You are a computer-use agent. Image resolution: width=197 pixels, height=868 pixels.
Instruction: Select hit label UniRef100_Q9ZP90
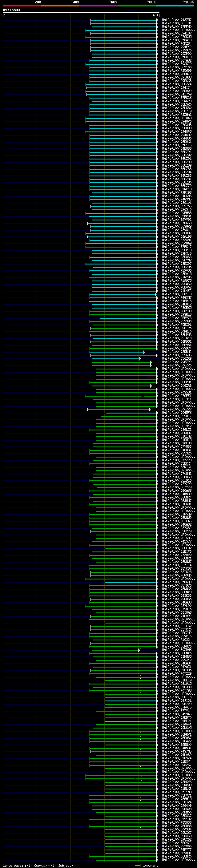(x=176, y=54)
